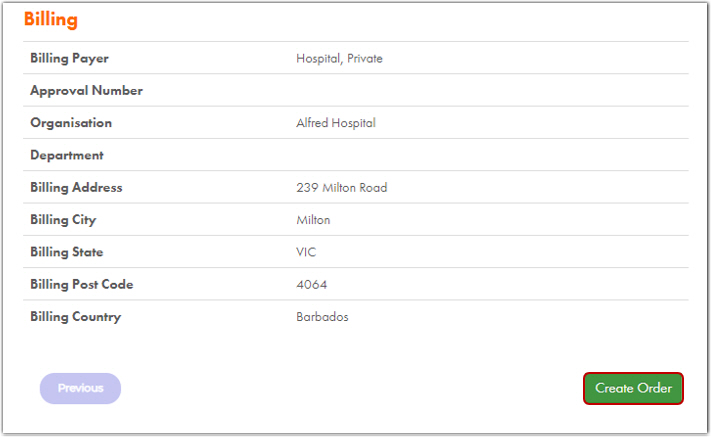Select the Billing Payer label

70,58
